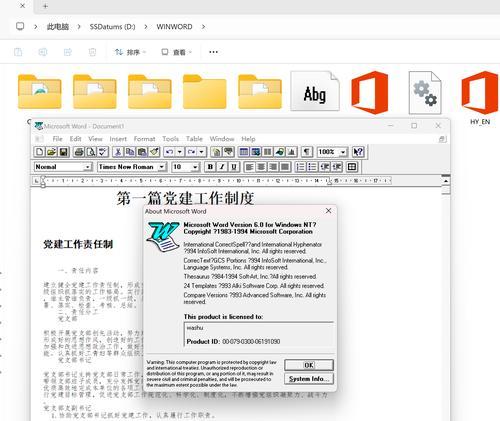Close the About Microsoft Word dialog
Screen dimensions: 500x421
coord(328,211)
